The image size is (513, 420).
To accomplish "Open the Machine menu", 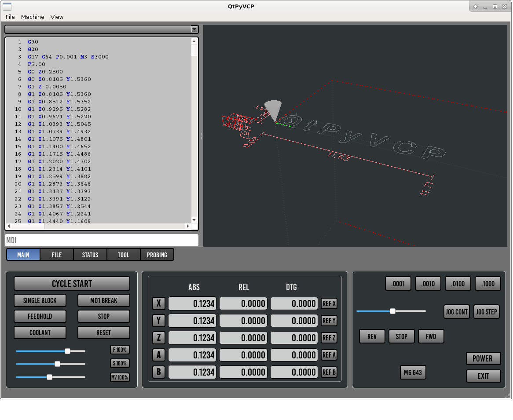I will click(x=33, y=17).
